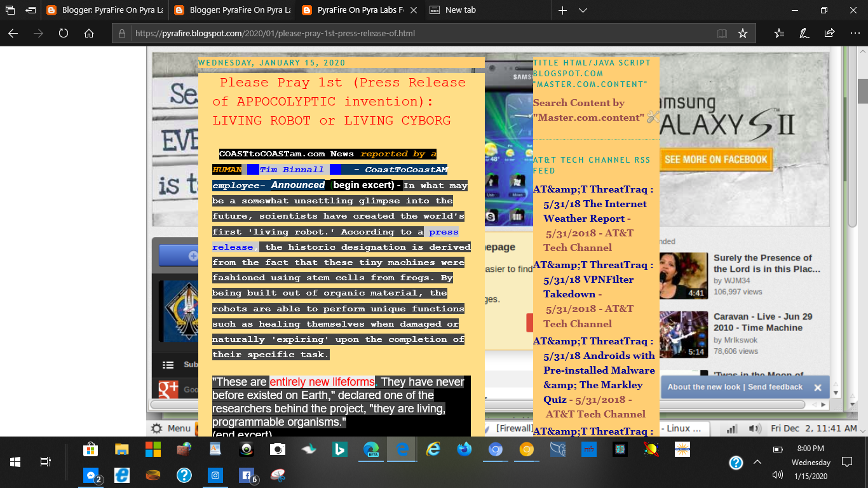Screen dimensions: 868x488
Task: Click the Tim Binnall author link
Action: (x=291, y=170)
